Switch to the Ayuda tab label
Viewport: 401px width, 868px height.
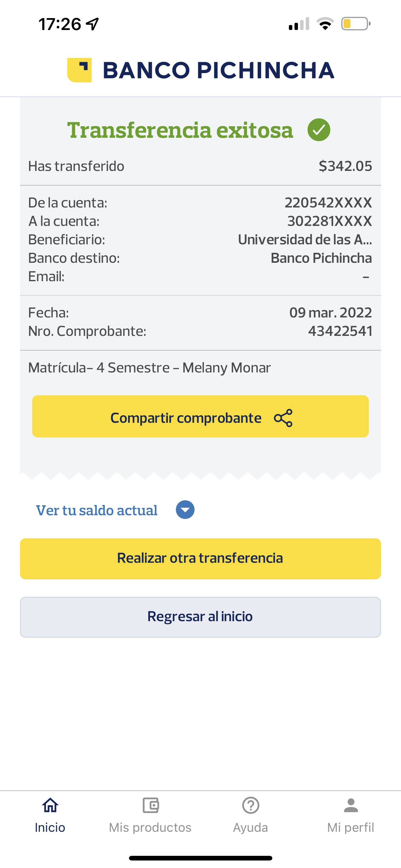(x=250, y=828)
